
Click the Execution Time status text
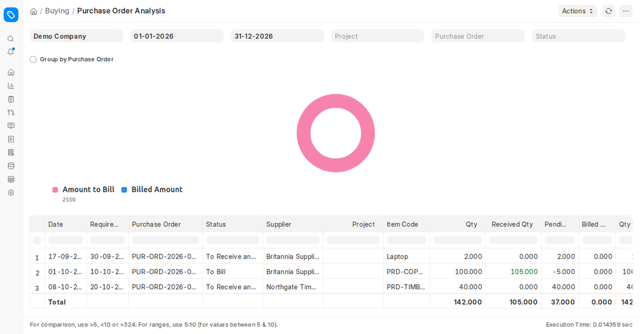click(x=589, y=325)
